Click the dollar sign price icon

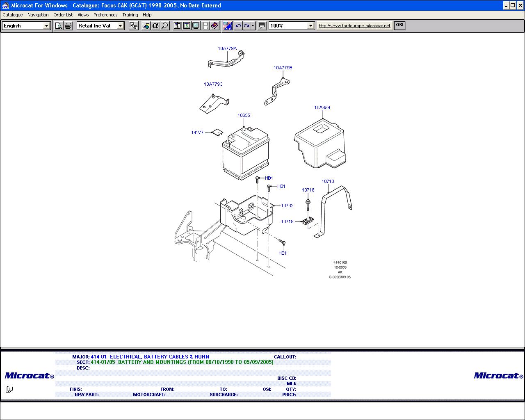[x=187, y=26]
